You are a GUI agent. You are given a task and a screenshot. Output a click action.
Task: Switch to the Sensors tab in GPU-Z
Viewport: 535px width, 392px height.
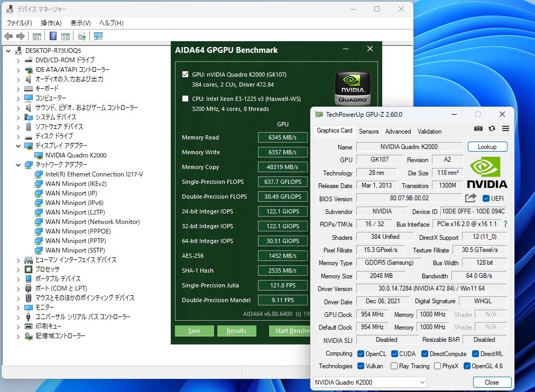tap(369, 131)
